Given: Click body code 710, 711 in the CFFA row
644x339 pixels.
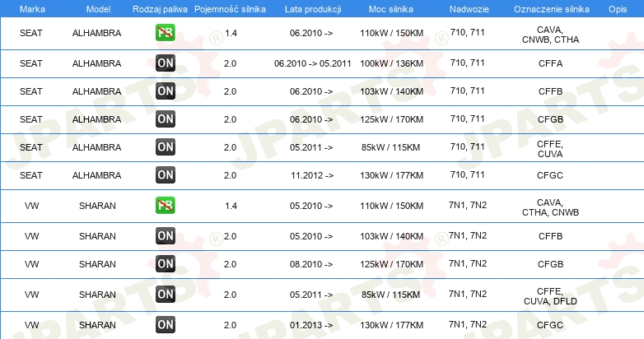Looking at the screenshot, I should point(468,63).
